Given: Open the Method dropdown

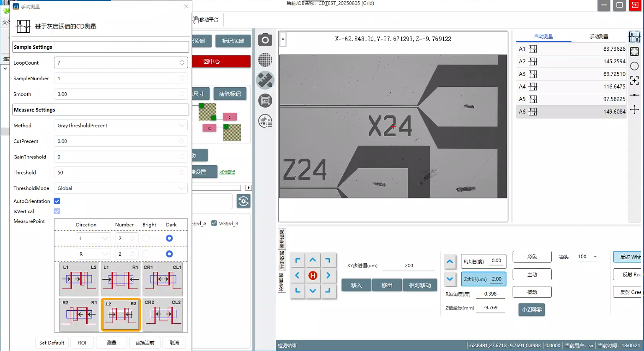Looking at the screenshot, I should (x=121, y=125).
